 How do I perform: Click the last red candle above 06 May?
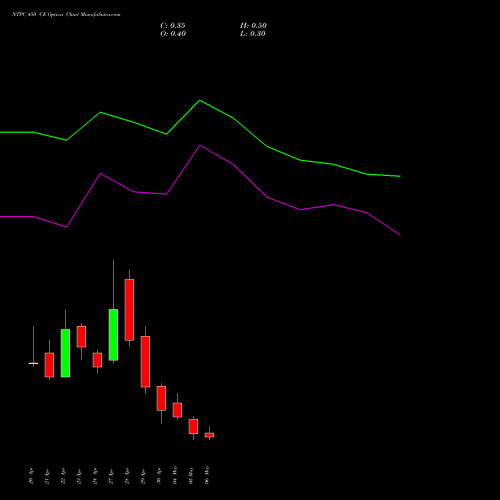click(x=209, y=435)
